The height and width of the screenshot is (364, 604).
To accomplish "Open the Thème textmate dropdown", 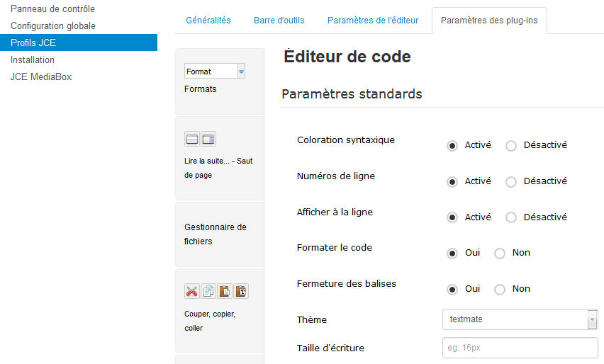I will click(520, 319).
